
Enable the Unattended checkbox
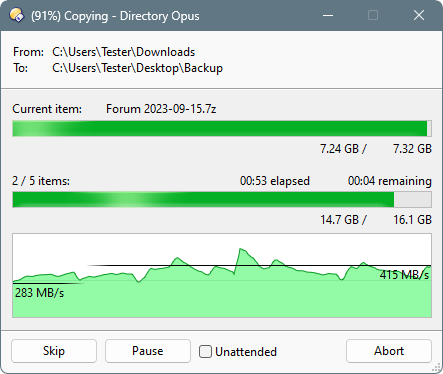tap(205, 352)
